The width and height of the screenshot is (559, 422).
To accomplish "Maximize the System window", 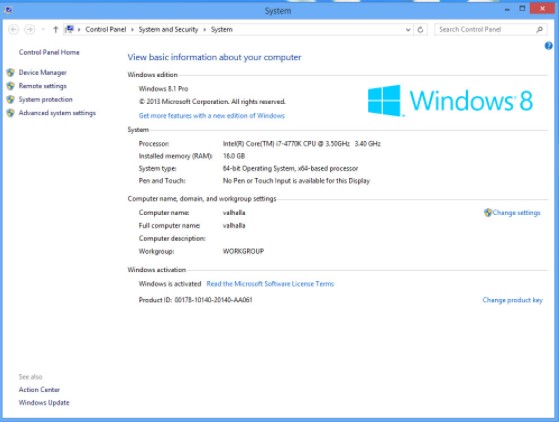I will (522, 9).
